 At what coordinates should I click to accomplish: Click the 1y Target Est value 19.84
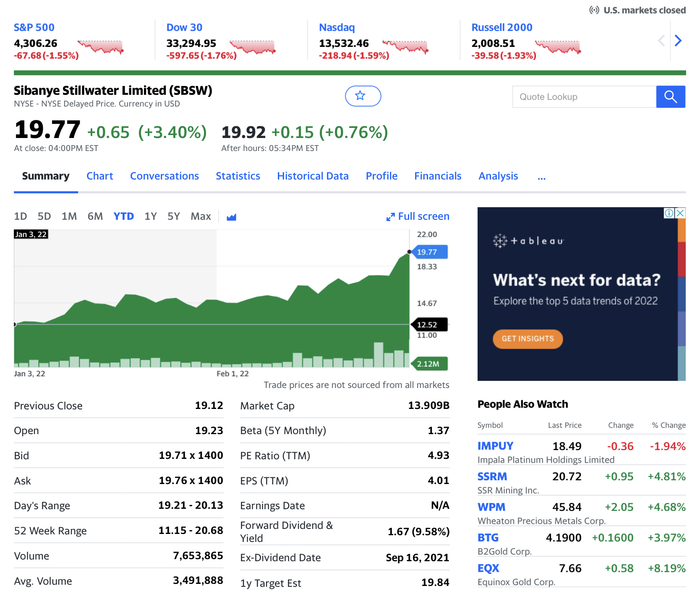click(436, 582)
